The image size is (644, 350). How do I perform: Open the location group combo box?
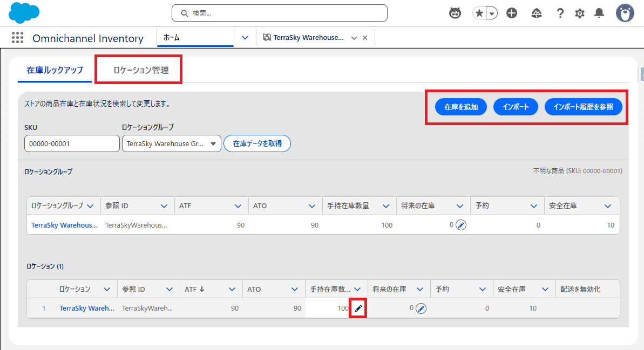click(171, 144)
